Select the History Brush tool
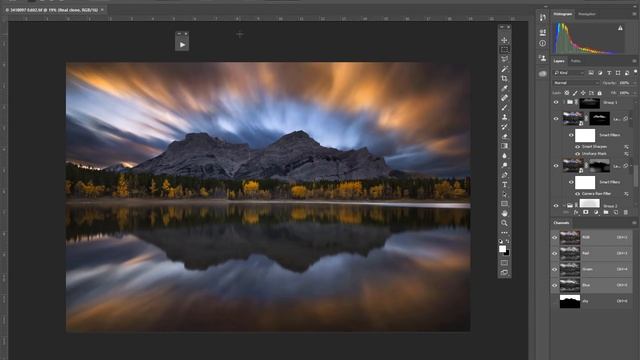The width and height of the screenshot is (640, 360). (x=504, y=127)
